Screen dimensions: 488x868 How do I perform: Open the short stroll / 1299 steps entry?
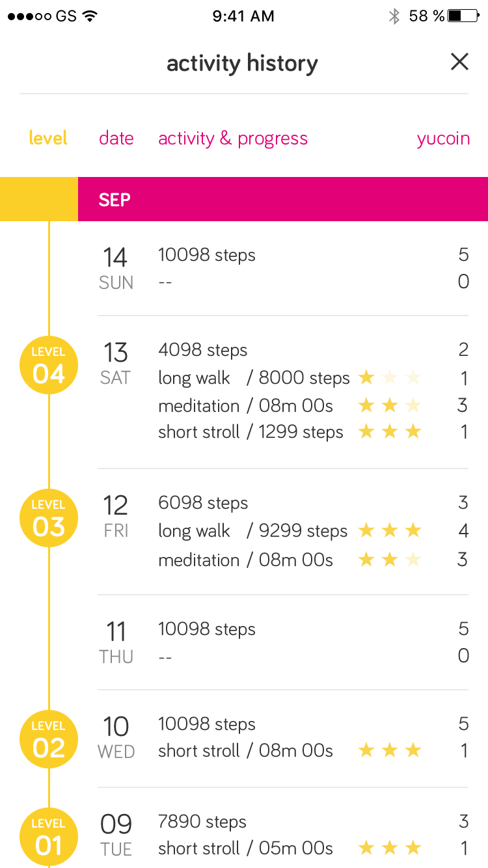(x=251, y=432)
